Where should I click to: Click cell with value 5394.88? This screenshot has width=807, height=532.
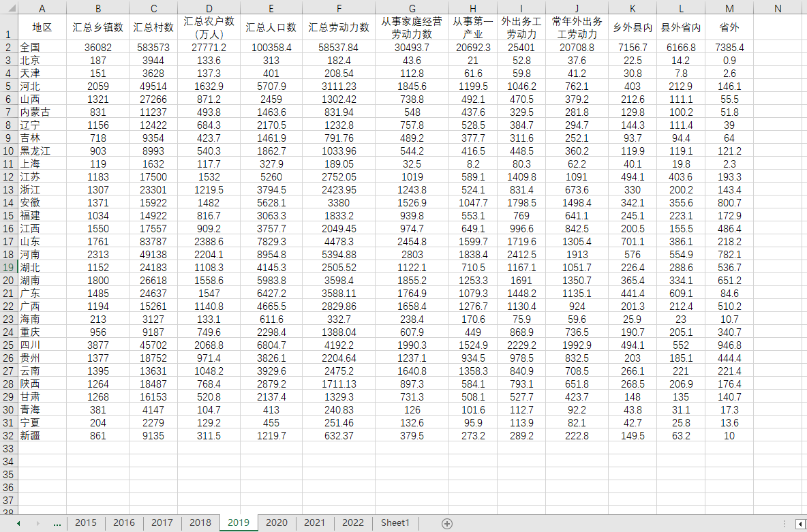tap(339, 254)
